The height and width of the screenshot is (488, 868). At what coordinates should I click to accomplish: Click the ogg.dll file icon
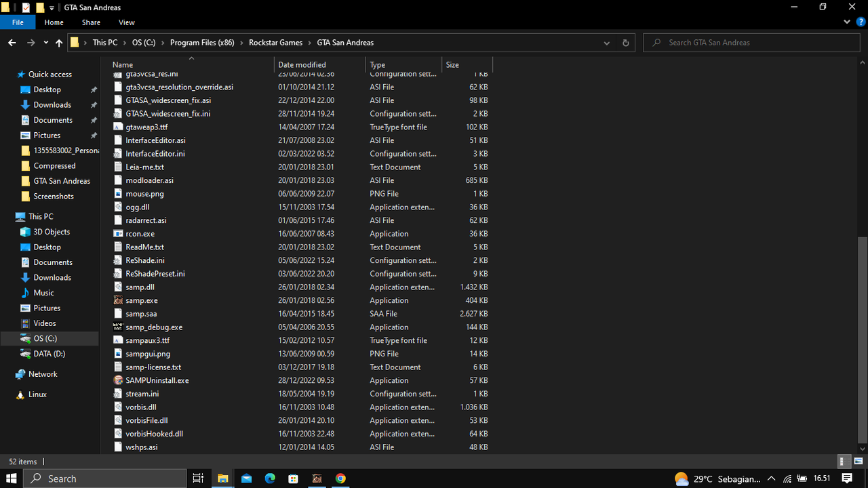tap(118, 207)
